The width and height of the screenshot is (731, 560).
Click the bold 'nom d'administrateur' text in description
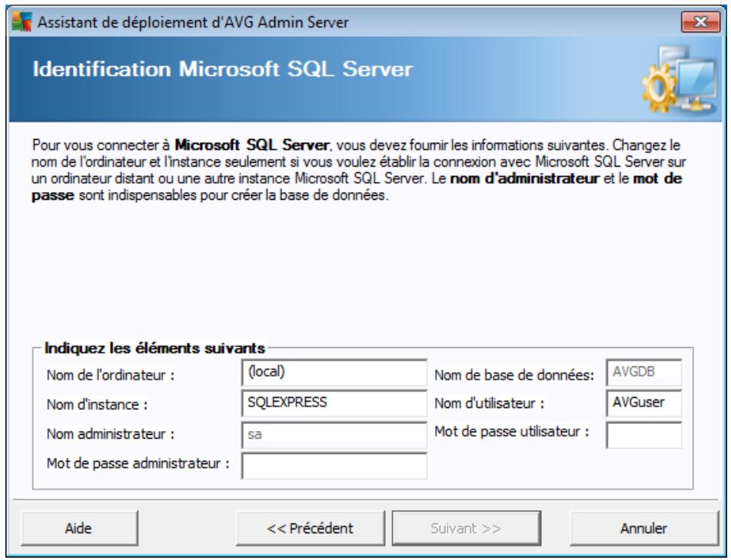click(524, 178)
